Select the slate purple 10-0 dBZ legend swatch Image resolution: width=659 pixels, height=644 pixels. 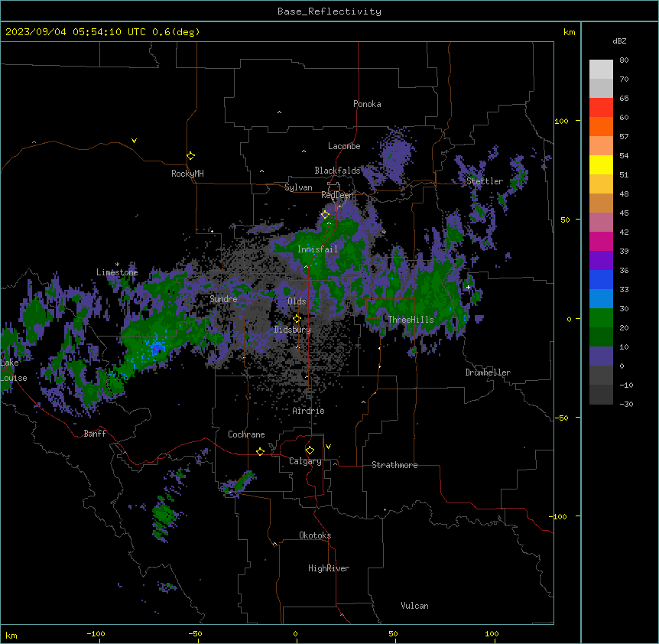tap(601, 356)
